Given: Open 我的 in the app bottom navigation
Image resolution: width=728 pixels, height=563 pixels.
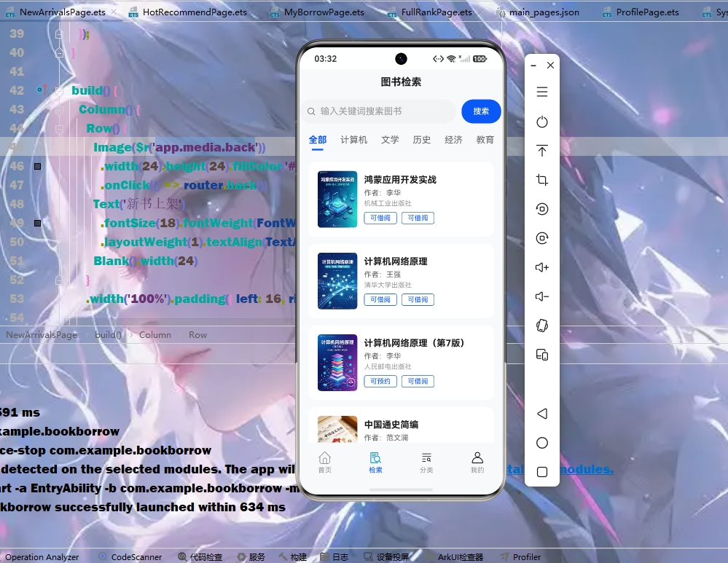Looking at the screenshot, I should tap(477, 462).
